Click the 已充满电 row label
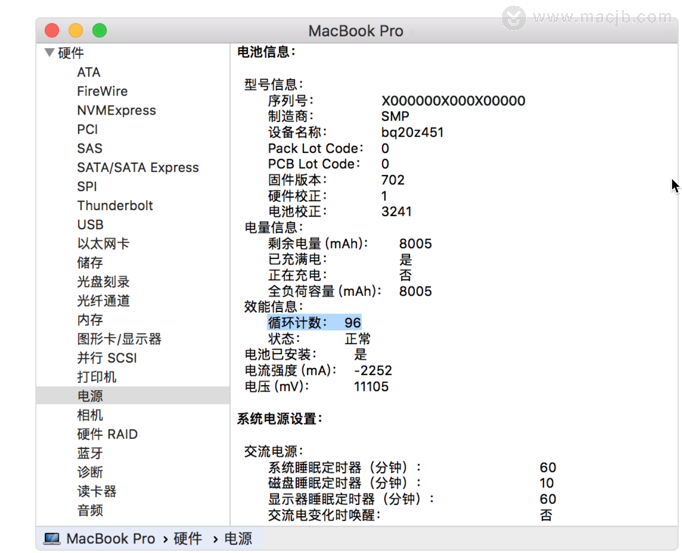682x553 pixels. 298,259
